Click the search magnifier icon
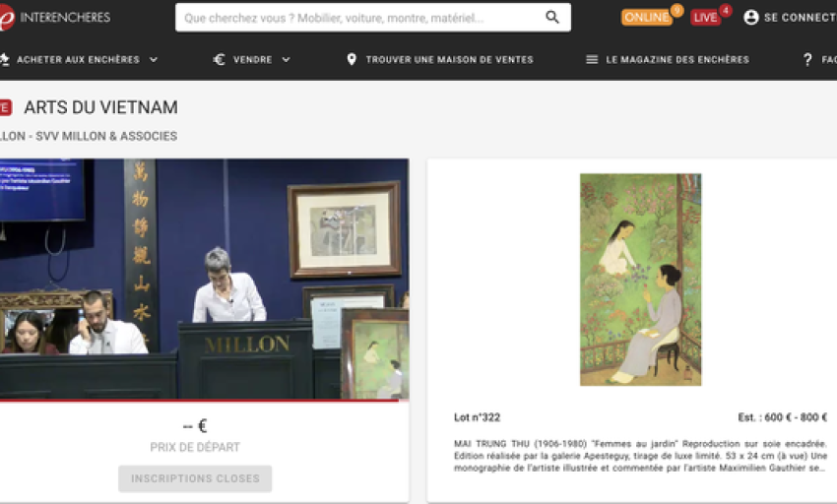The width and height of the screenshot is (837, 504). point(552,18)
